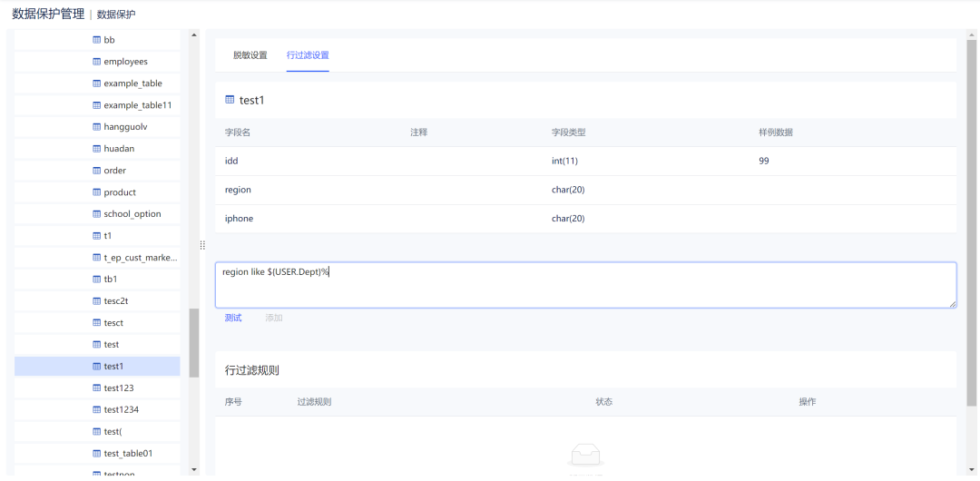Image resolution: width=980 pixels, height=481 pixels.
Task: Click the table icon beside test_table01
Action: tap(96, 453)
